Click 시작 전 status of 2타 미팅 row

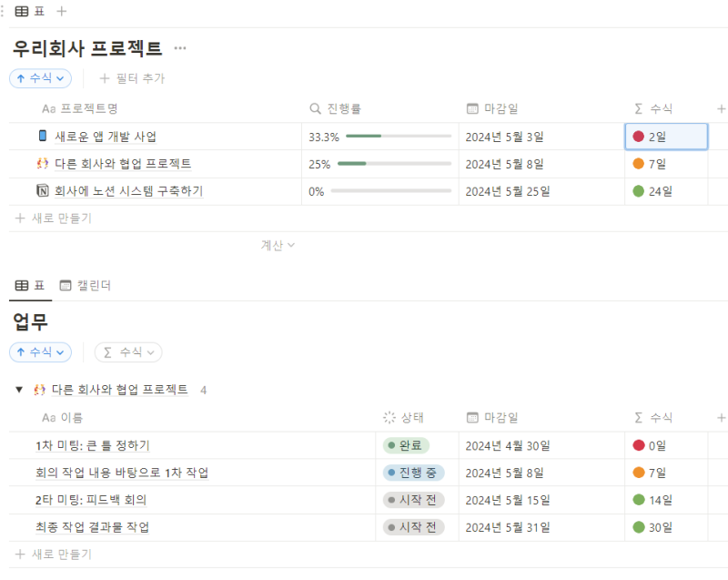point(413,500)
